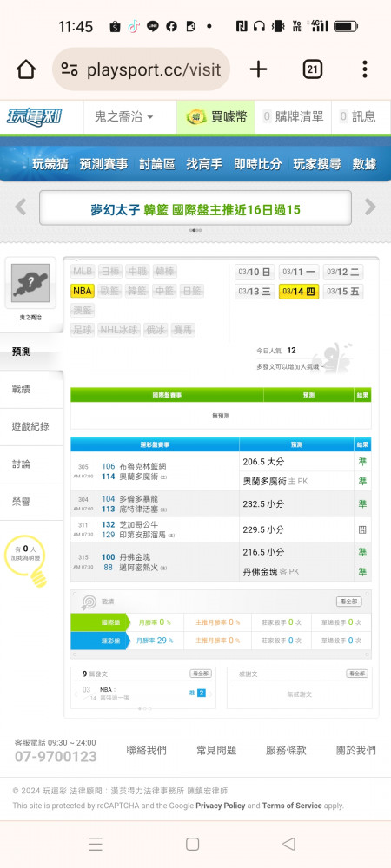Open 找高手 in navigation bar
Image resolution: width=391 pixels, height=868 pixels.
pyautogui.click(x=204, y=164)
